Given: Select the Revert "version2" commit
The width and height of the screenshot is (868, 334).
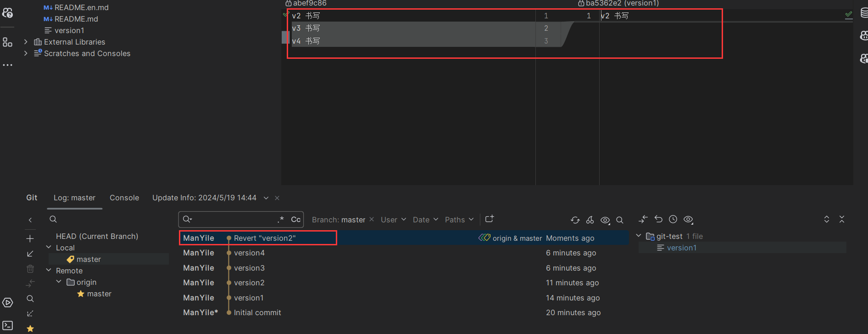Looking at the screenshot, I should (x=404, y=238).
